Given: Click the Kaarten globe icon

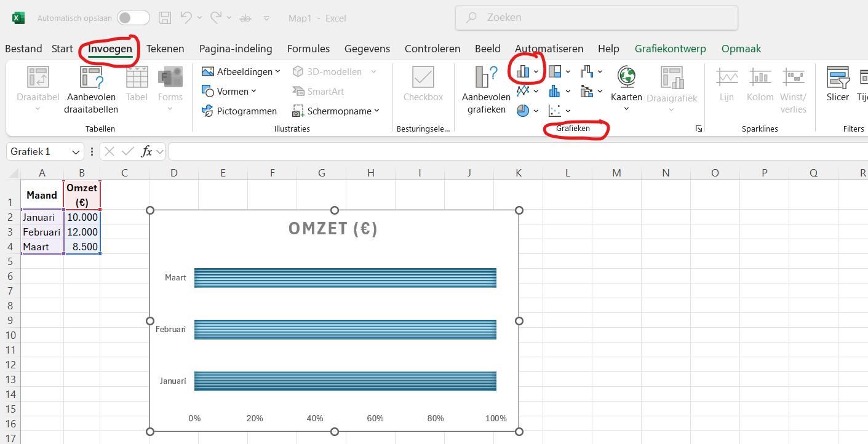Looking at the screenshot, I should (x=627, y=77).
